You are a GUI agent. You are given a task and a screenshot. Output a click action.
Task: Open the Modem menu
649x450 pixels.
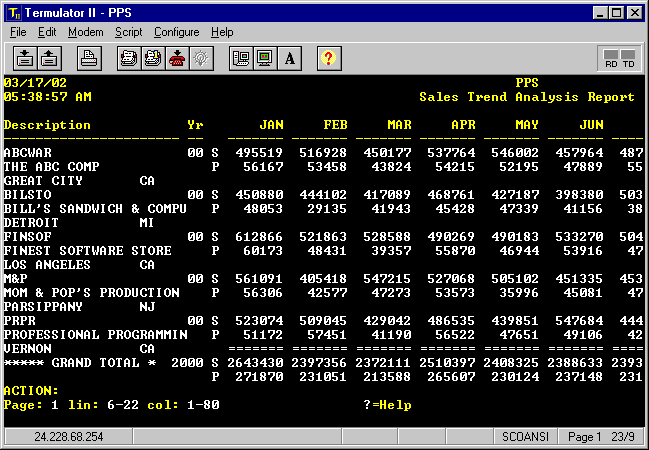pos(86,32)
